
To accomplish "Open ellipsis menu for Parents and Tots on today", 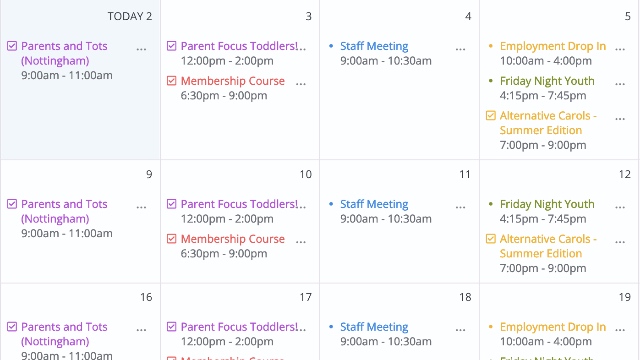I will (x=141, y=49).
